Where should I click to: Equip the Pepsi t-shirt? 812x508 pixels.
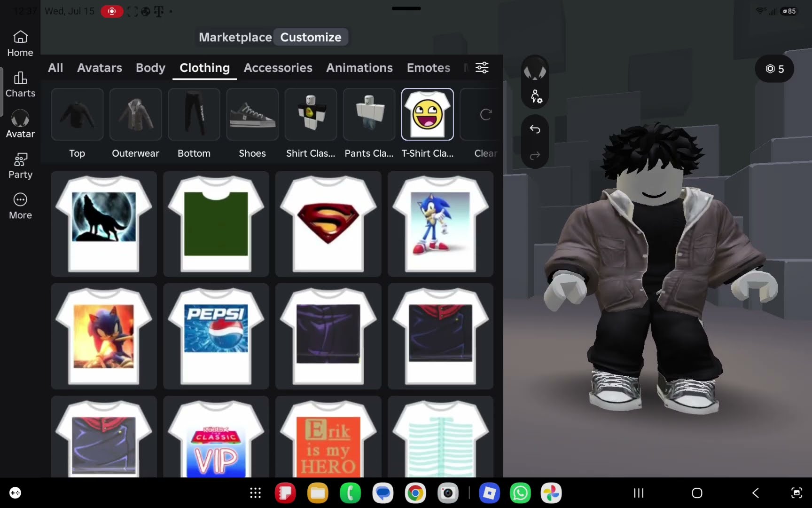tap(216, 336)
